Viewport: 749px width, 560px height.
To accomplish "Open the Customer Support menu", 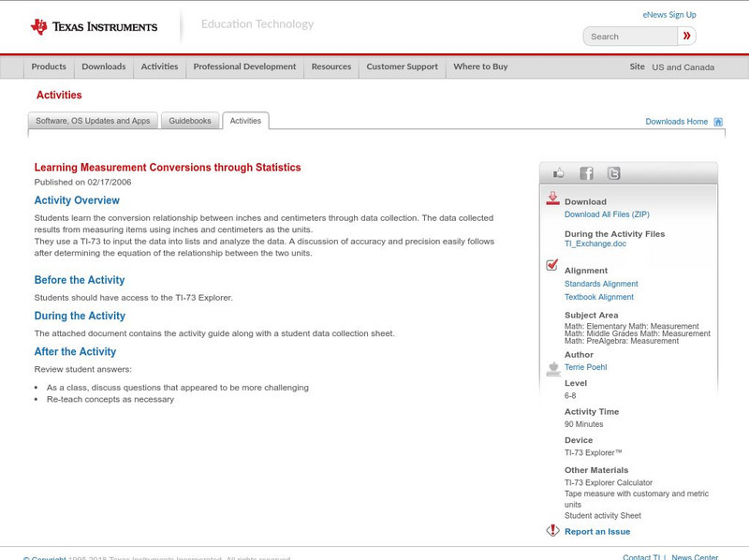I will click(403, 66).
